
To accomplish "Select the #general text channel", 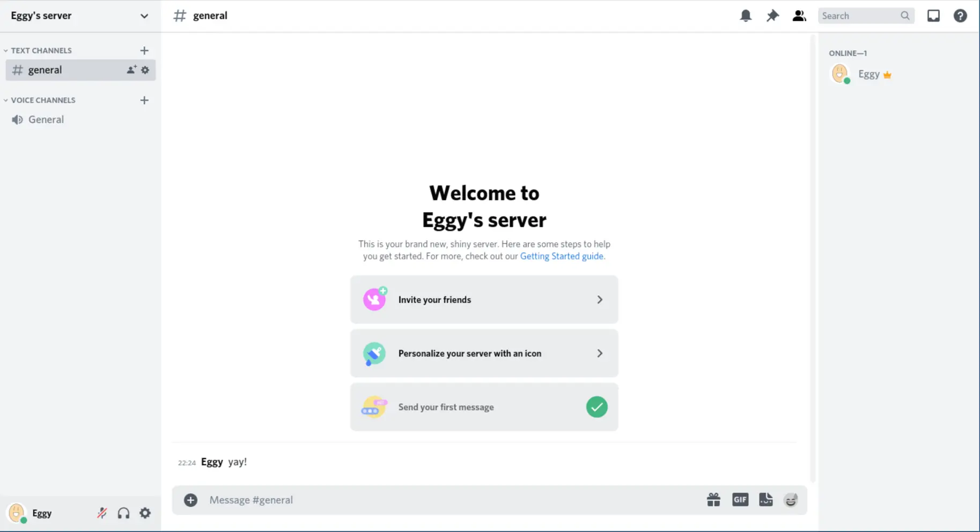I will (x=45, y=70).
